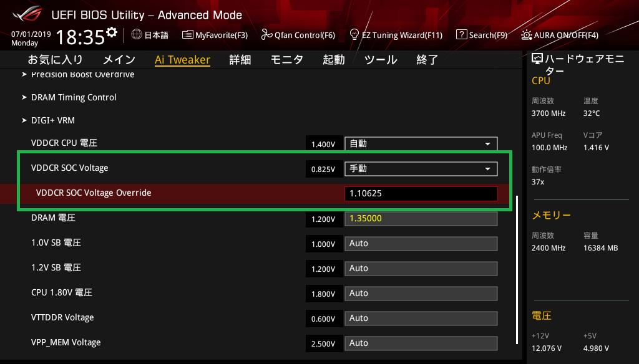This screenshot has height=364, width=639.
Task: Select the CPU 1.80V 電圧 label
Action: (x=62, y=292)
